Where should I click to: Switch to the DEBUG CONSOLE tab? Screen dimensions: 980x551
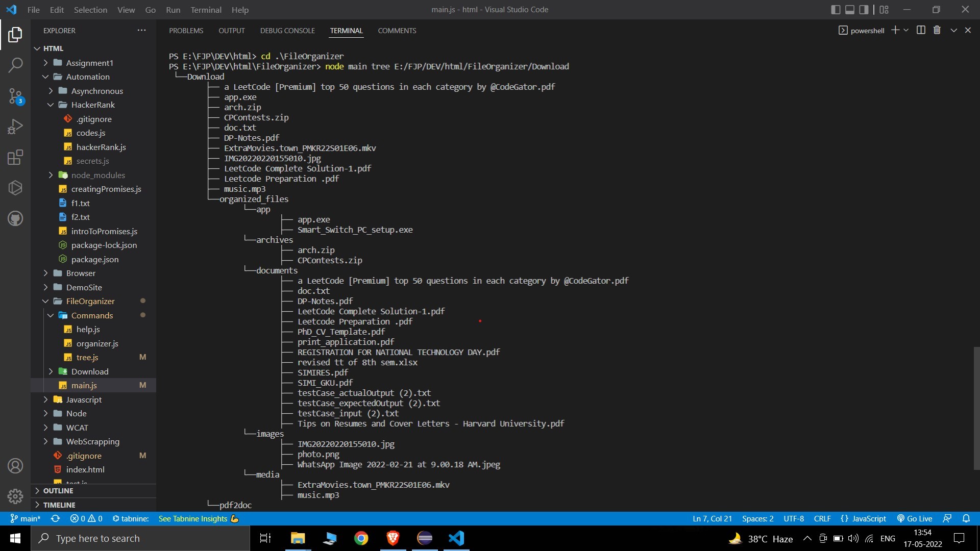(287, 31)
